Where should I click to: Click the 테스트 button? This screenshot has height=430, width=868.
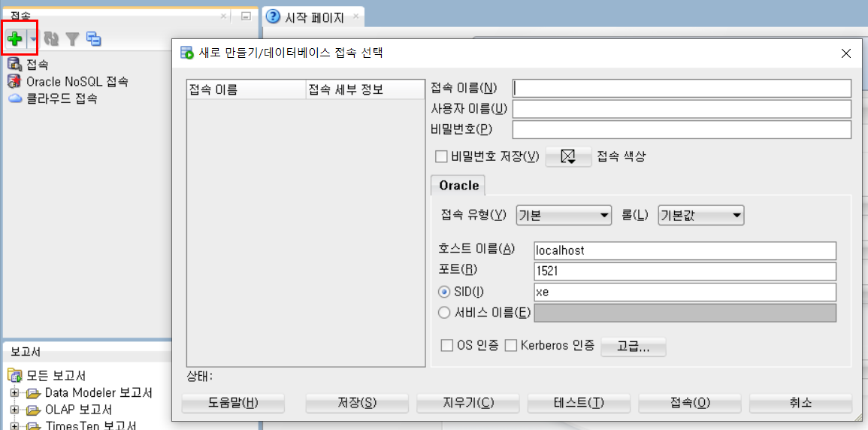[x=579, y=403]
